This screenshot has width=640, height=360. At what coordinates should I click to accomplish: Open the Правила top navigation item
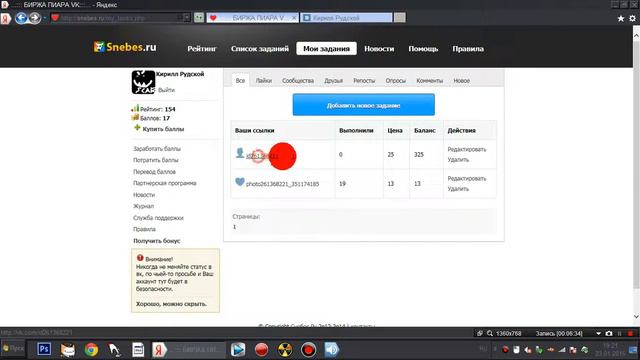(468, 49)
